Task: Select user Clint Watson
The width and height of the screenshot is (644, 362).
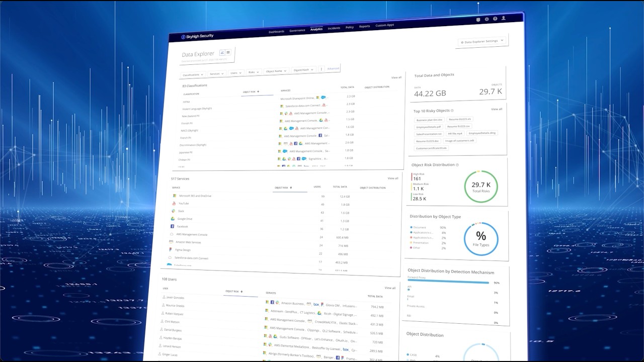Action: tap(172, 322)
